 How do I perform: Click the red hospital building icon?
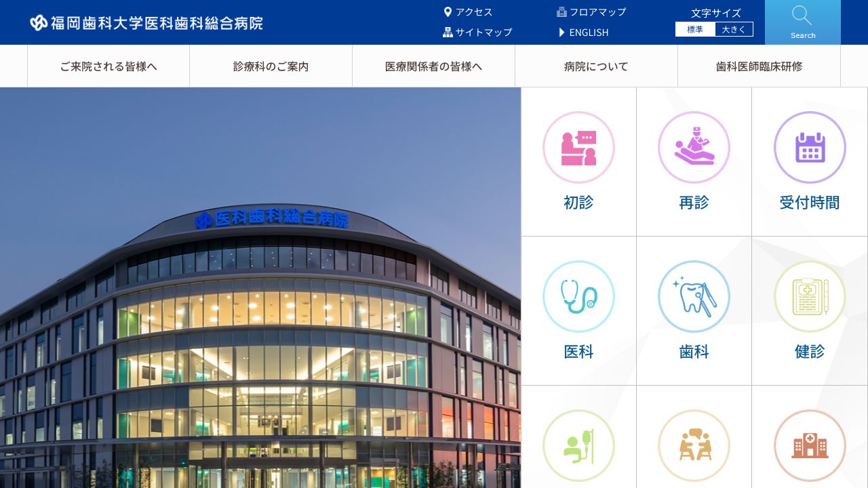click(810, 445)
